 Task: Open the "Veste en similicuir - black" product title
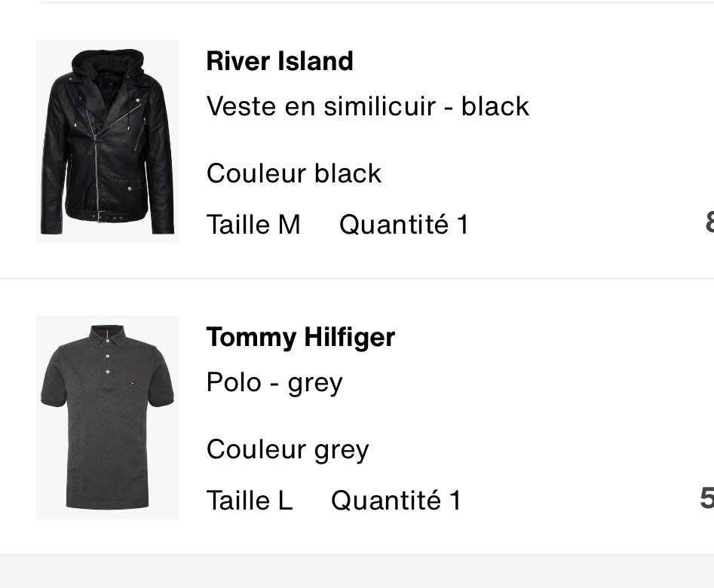coord(368,106)
